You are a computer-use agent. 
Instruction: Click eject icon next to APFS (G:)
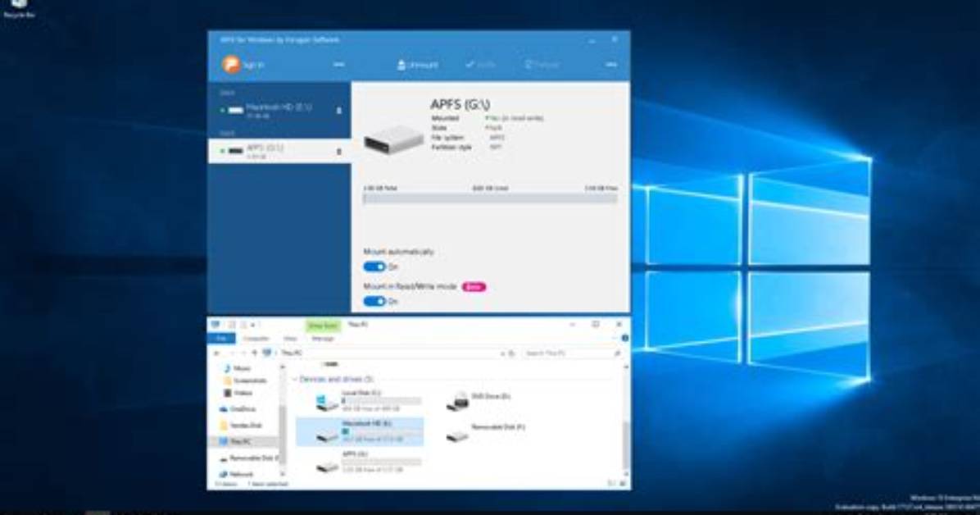[x=339, y=152]
